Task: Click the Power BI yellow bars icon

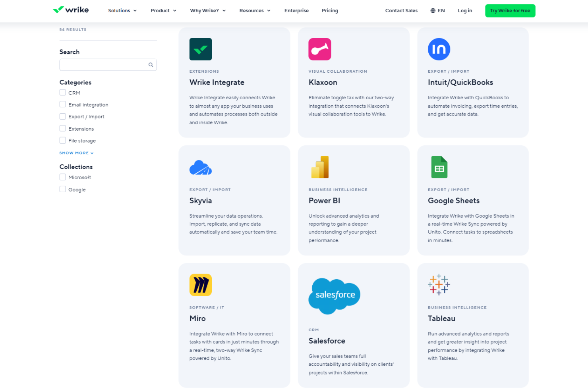Action: 320,167
